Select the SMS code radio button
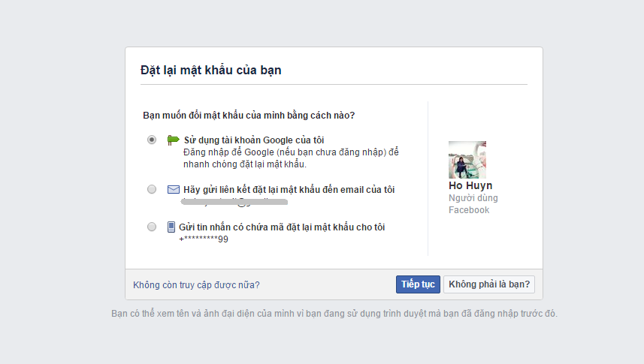 click(152, 227)
